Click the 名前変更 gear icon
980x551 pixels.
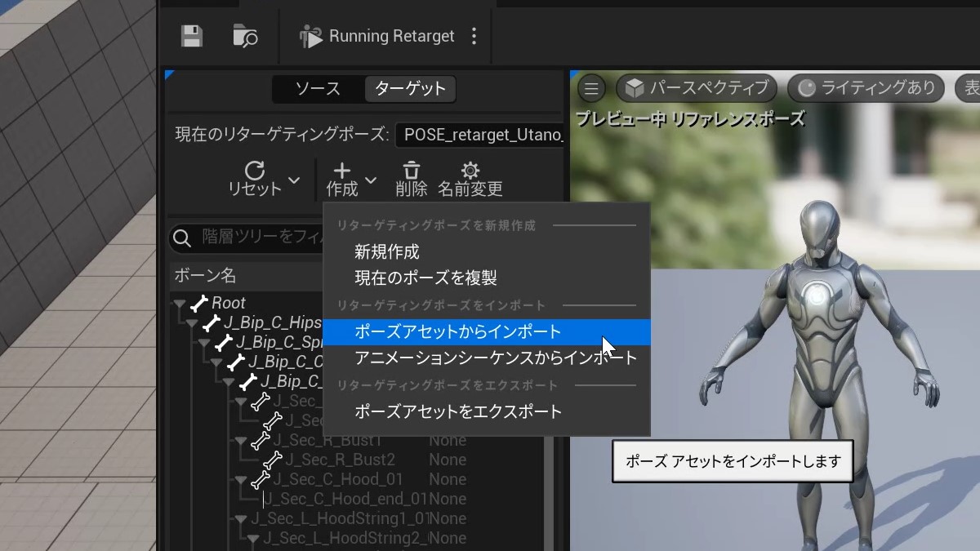[x=470, y=170]
